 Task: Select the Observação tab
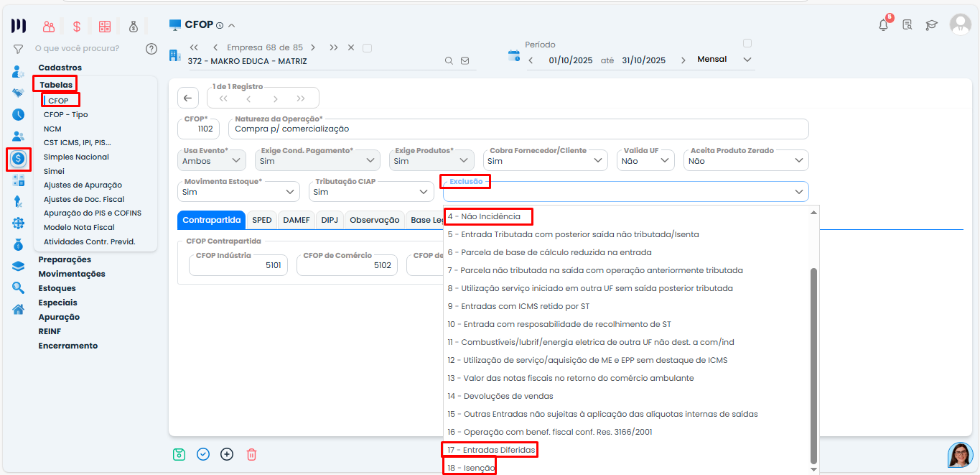pyautogui.click(x=374, y=220)
